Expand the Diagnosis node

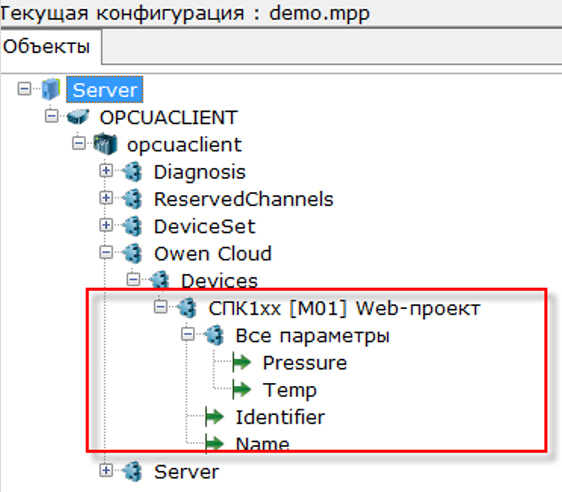tap(106, 171)
